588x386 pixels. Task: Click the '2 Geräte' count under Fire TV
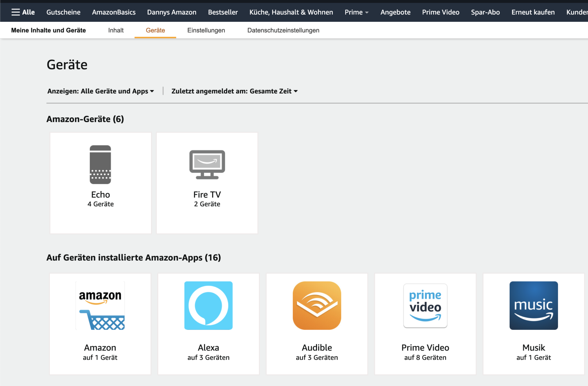point(207,204)
